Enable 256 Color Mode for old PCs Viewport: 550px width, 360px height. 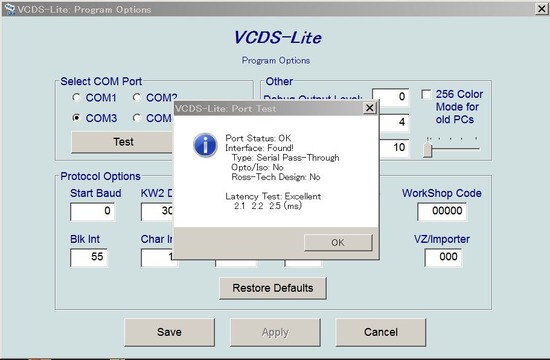pyautogui.click(x=426, y=94)
